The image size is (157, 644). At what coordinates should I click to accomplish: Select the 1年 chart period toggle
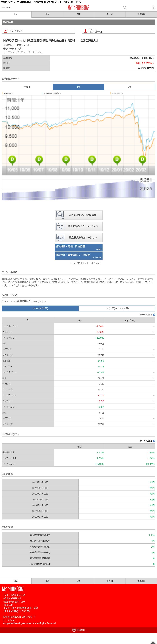[x=78, y=87]
